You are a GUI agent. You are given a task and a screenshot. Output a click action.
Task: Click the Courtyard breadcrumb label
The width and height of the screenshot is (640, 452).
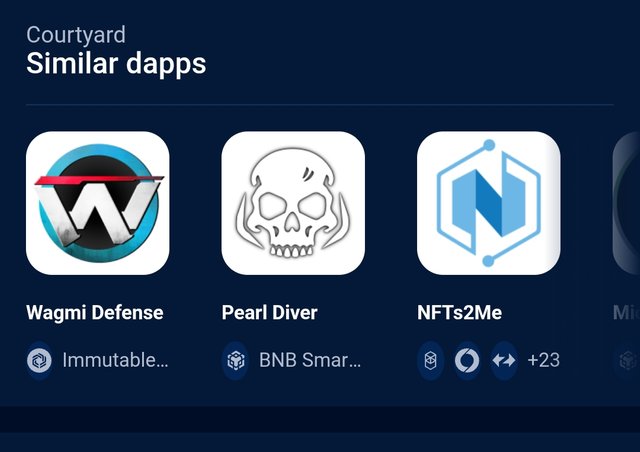tap(76, 35)
